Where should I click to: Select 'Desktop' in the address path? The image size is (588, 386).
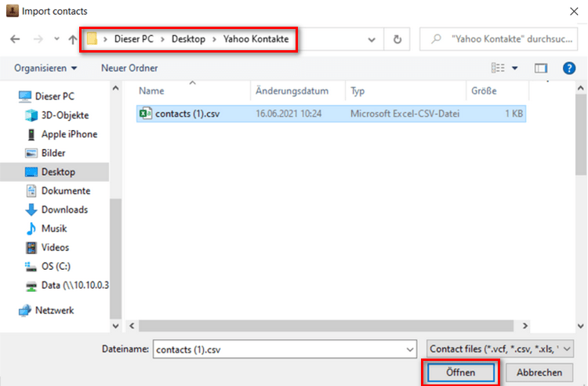coord(188,39)
